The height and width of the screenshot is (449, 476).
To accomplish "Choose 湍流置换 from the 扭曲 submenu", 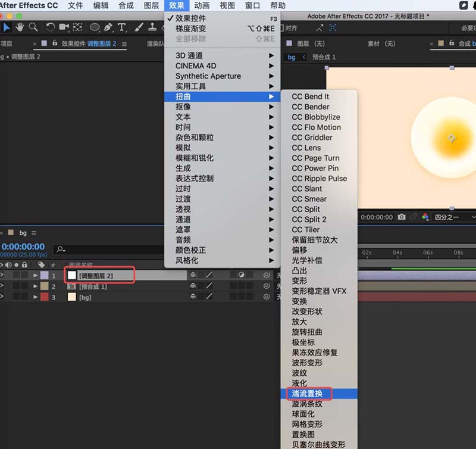I will tap(319, 394).
